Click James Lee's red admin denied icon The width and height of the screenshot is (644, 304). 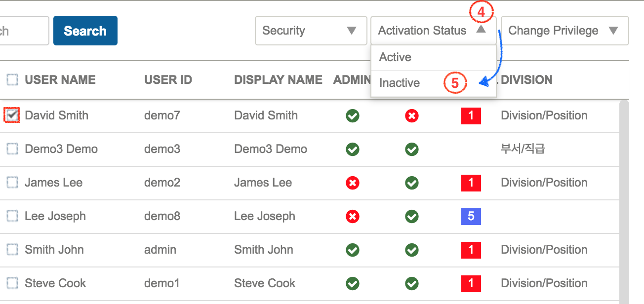pyautogui.click(x=352, y=183)
